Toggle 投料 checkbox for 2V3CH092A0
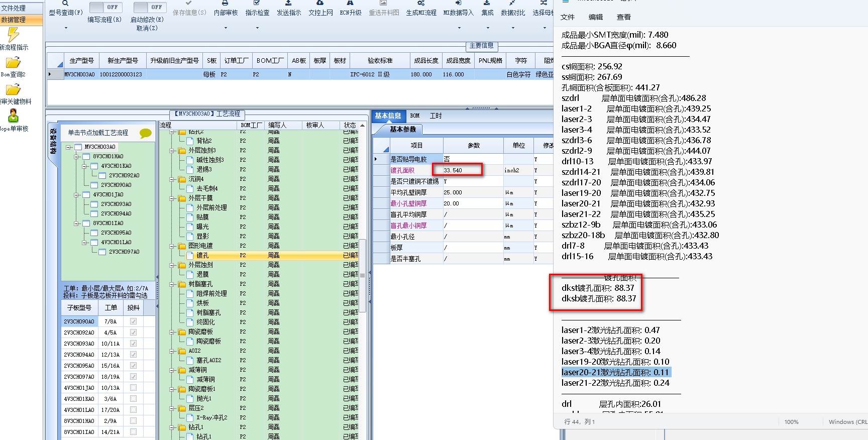Image resolution: width=868 pixels, height=440 pixels. pos(134,333)
